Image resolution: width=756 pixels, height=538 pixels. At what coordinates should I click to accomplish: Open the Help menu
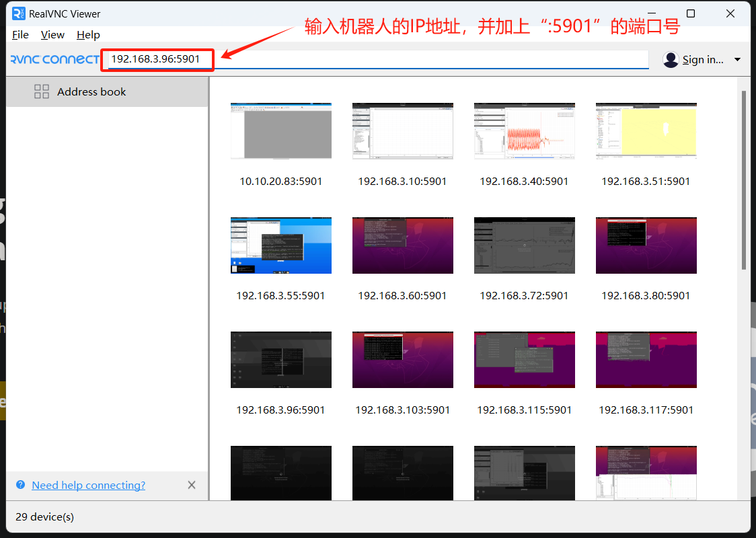point(88,35)
